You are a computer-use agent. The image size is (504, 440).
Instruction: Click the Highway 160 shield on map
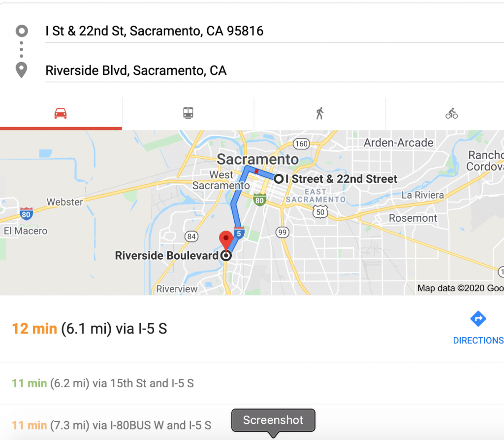300,144
